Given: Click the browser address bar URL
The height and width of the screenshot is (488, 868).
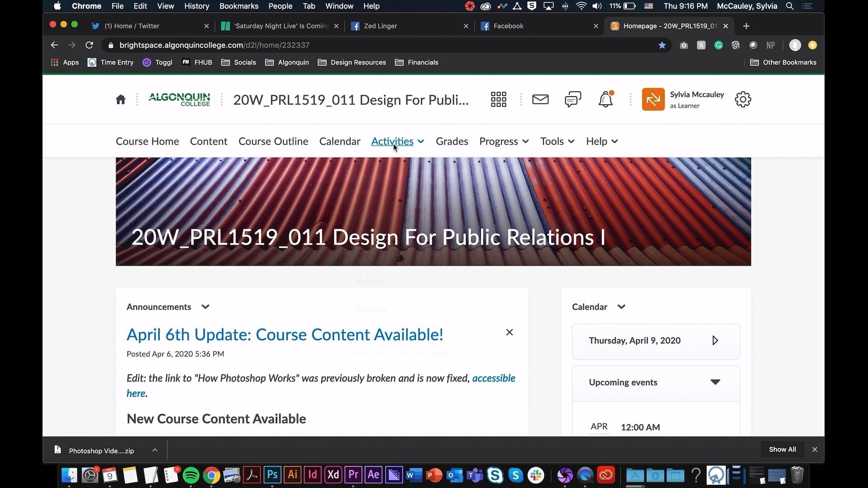Looking at the screenshot, I should tap(214, 45).
